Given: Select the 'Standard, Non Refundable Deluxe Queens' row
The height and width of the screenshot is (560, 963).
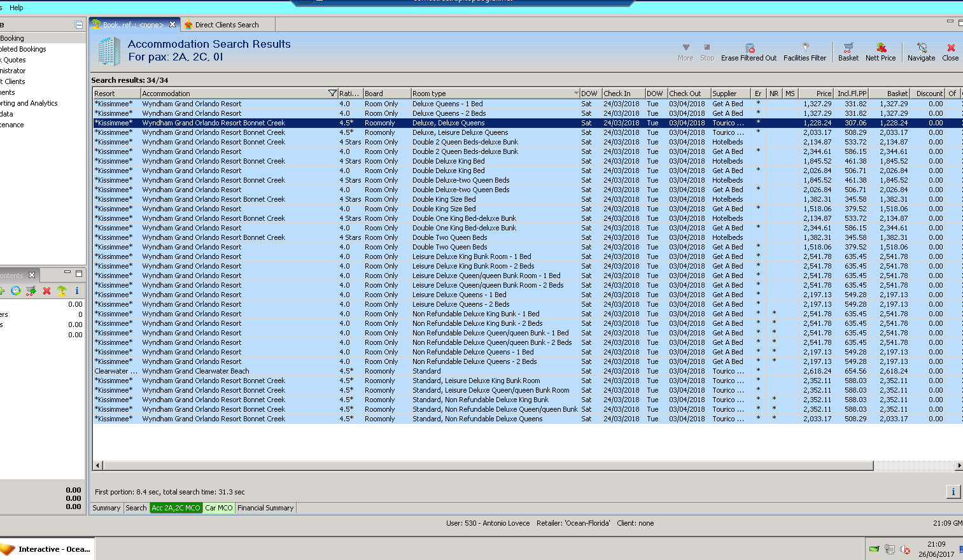Looking at the screenshot, I should tap(528, 419).
